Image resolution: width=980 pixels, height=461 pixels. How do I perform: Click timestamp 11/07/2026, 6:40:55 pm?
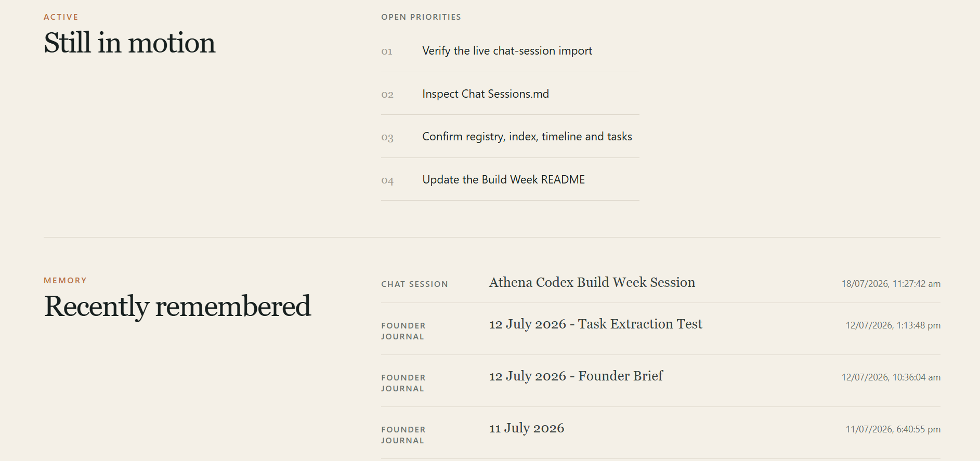coord(893,429)
